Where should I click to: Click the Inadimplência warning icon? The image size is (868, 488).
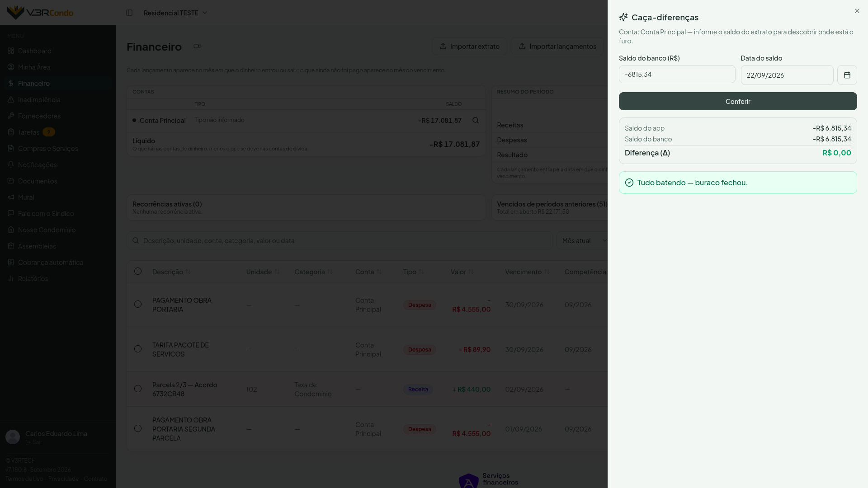coord(11,99)
